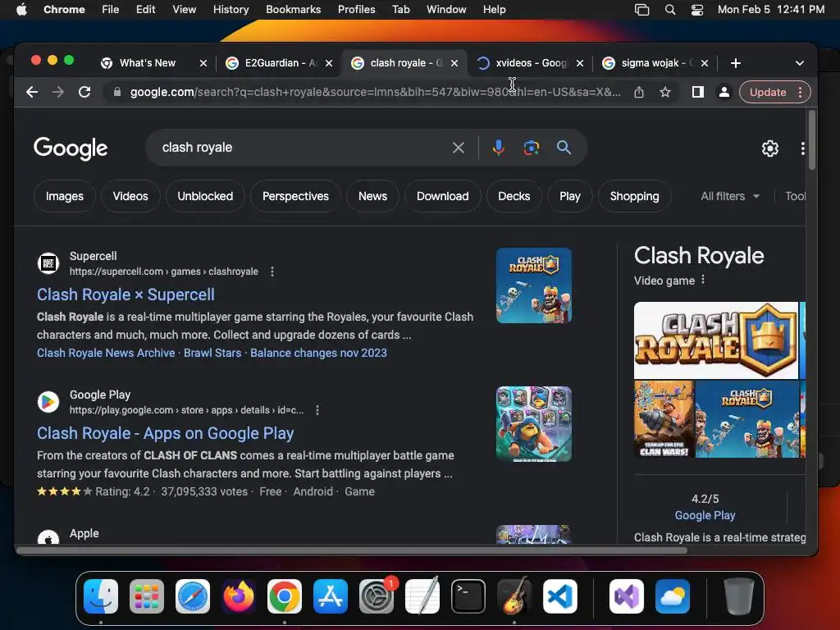The image size is (840, 630).
Task: Select the Shopping filter chip
Action: (634, 197)
